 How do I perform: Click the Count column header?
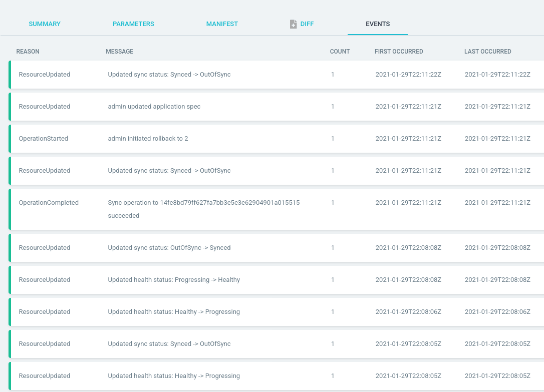pyautogui.click(x=340, y=51)
